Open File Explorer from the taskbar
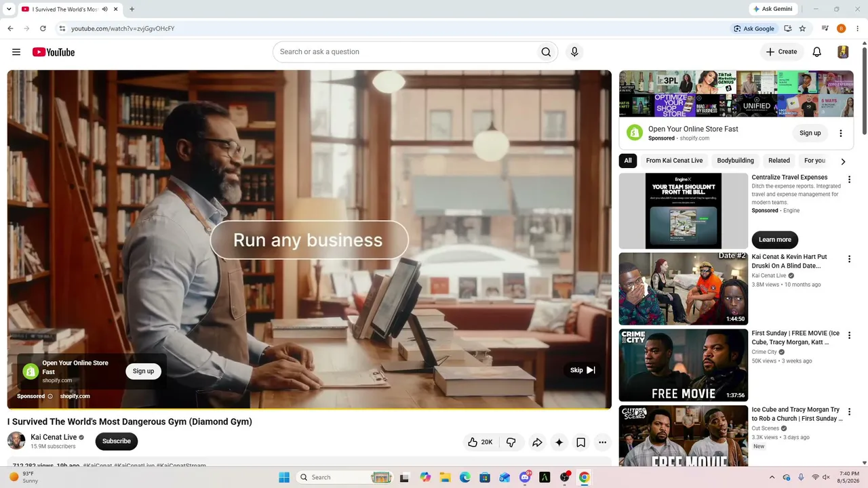 click(445, 477)
